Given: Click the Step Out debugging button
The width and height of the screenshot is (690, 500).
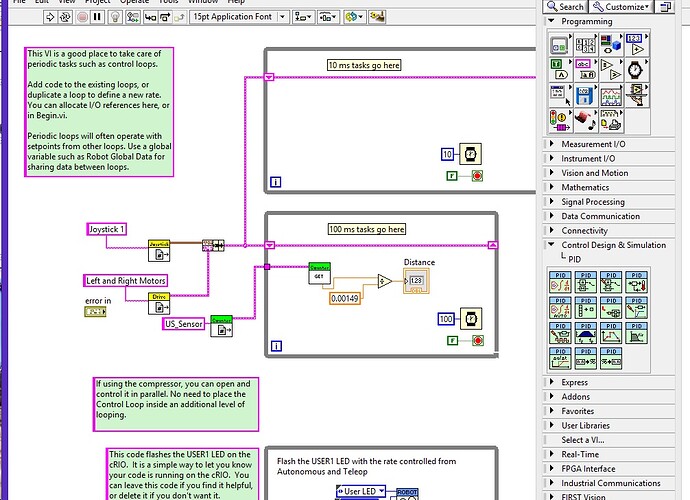Looking at the screenshot, I should tap(179, 17).
